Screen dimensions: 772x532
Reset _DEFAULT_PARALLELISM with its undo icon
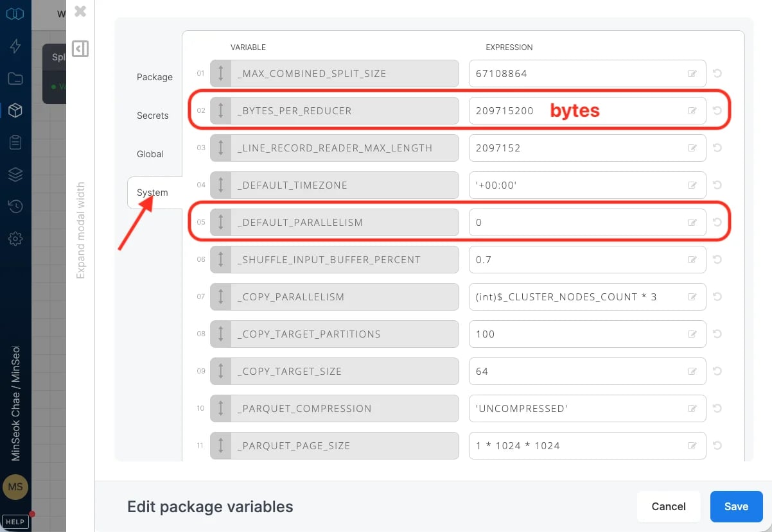click(x=717, y=222)
